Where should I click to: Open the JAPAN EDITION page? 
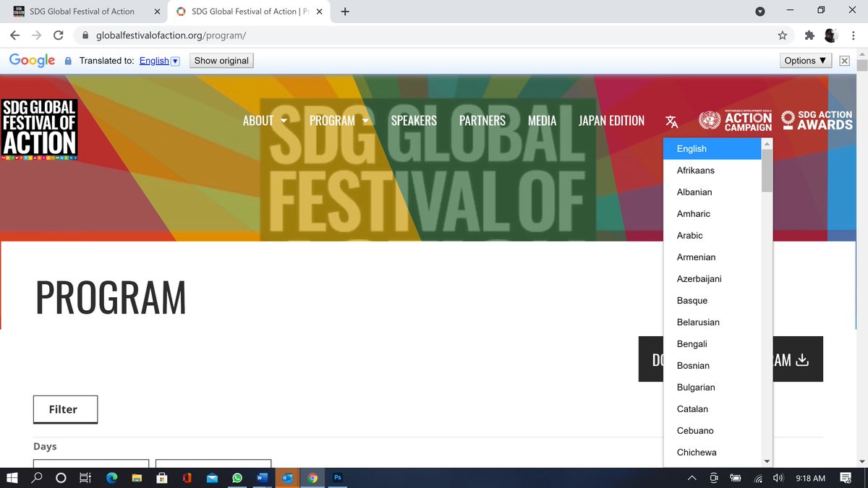click(611, 121)
